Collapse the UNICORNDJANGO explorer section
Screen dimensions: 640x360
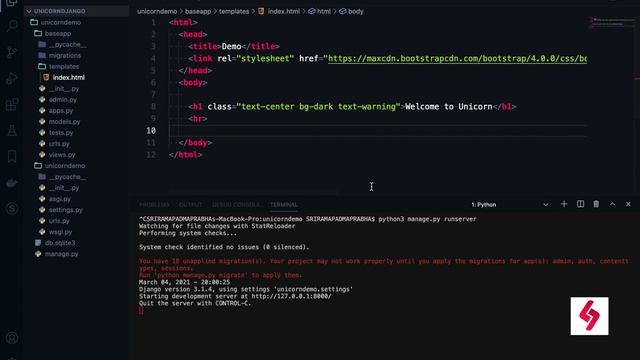pos(76,11)
